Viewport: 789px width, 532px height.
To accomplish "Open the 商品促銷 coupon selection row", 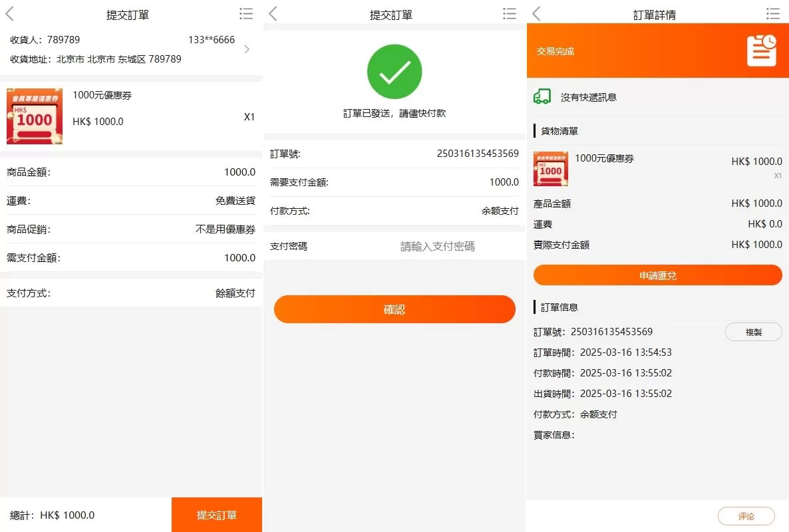I will [131, 229].
